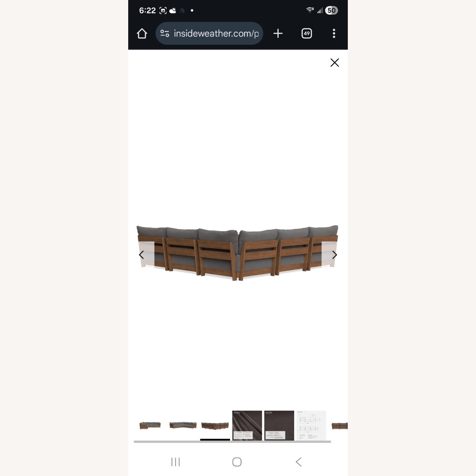Show next image with right chevron
This screenshot has height=476, width=476.
click(334, 255)
